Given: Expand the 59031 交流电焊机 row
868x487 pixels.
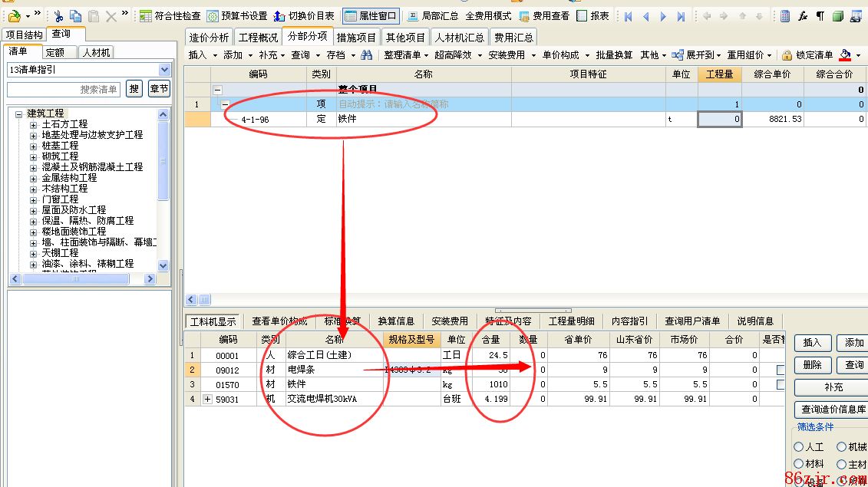Looking at the screenshot, I should tap(207, 399).
